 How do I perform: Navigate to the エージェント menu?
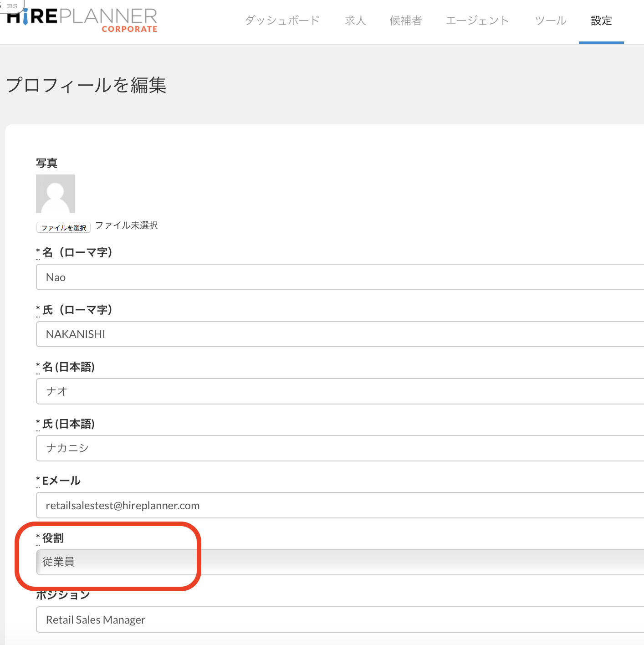pos(477,20)
